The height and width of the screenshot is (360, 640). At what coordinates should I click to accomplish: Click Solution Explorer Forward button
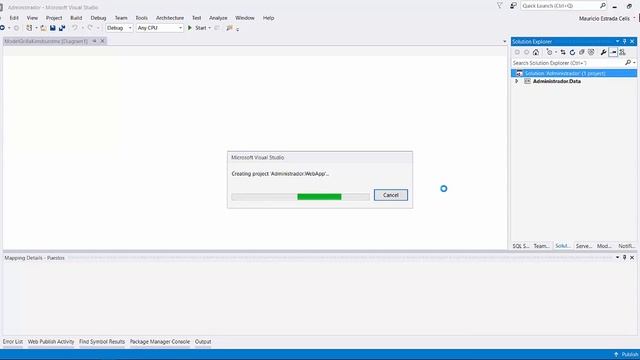coord(527,52)
